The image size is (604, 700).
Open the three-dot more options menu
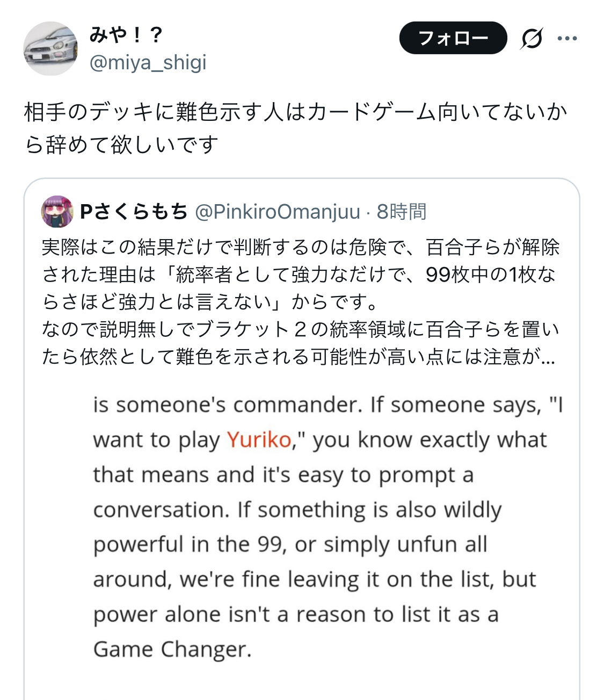[567, 39]
